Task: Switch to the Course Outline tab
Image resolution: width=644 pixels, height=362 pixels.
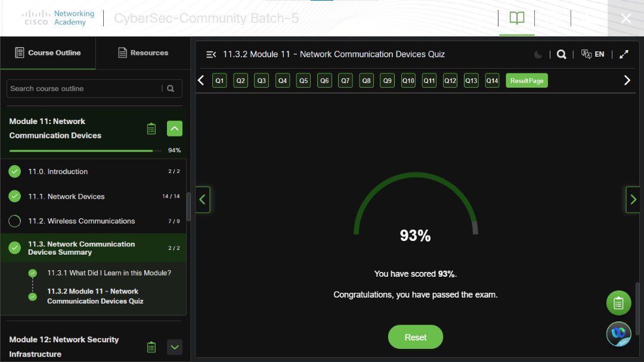Action: pos(48,52)
